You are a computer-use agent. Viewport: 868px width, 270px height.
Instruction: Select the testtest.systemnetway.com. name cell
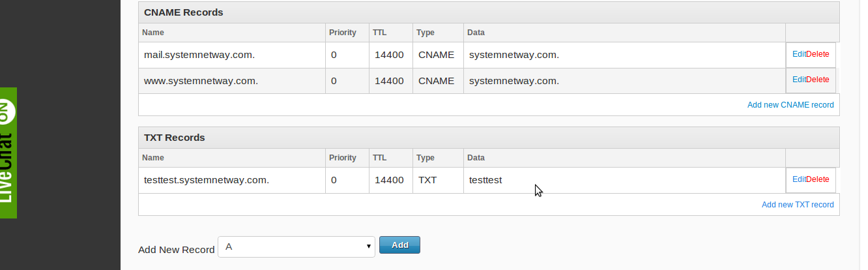coord(206,181)
